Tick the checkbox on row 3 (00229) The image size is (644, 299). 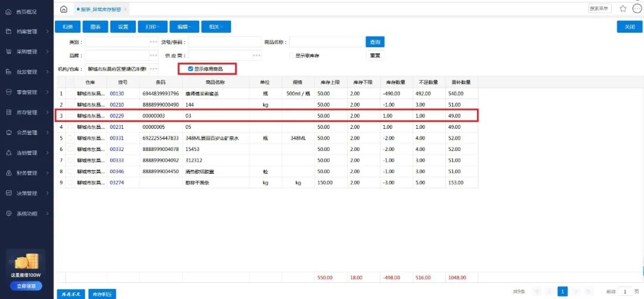(70, 115)
